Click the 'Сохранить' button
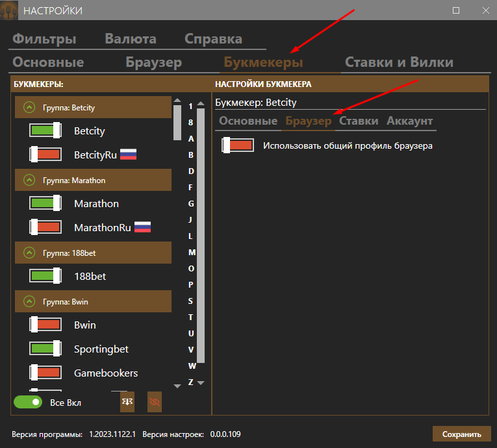Viewport: 497px width, 448px height. (x=461, y=434)
